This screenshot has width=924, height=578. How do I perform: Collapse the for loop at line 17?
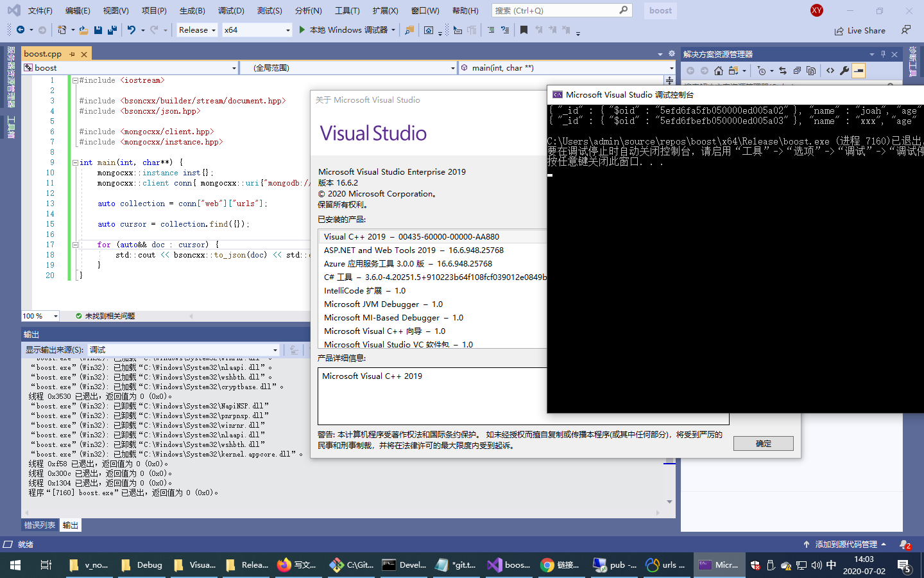click(x=75, y=245)
